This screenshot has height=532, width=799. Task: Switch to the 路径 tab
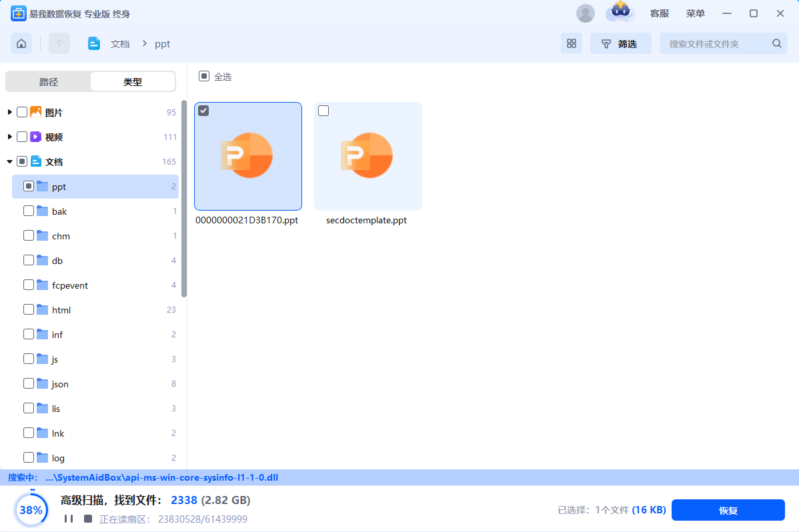coord(49,82)
